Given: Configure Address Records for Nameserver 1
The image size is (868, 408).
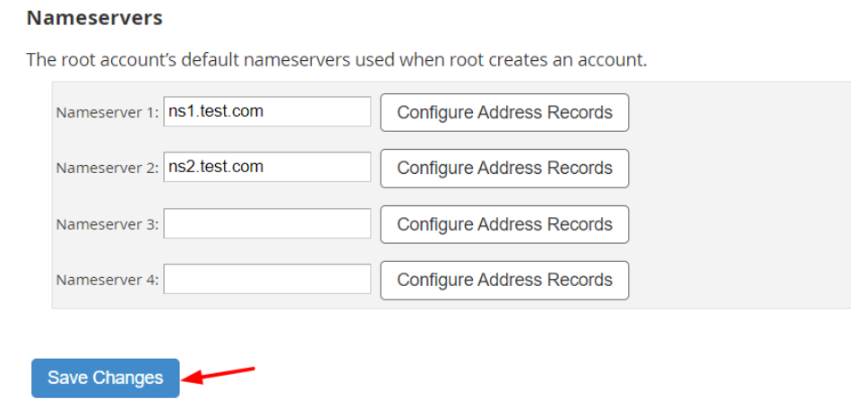Looking at the screenshot, I should (x=504, y=112).
